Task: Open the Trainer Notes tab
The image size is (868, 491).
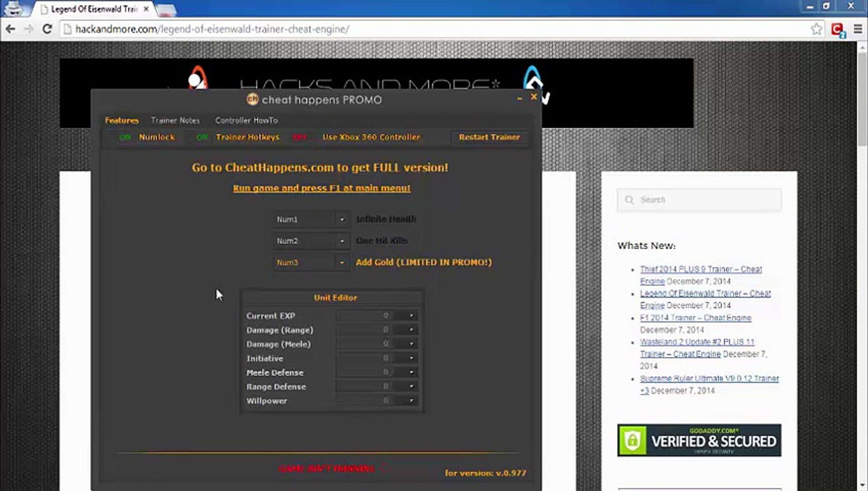Action: coord(175,120)
